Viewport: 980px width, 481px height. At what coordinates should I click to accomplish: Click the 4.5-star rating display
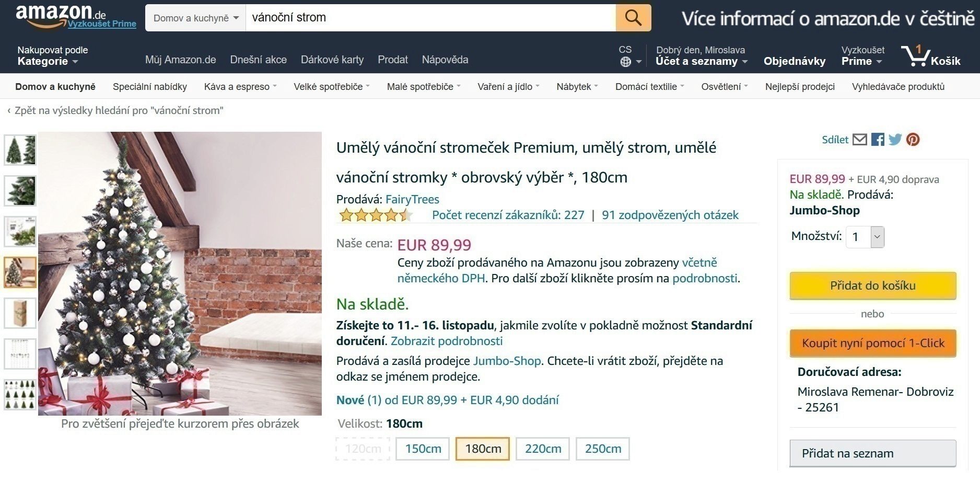[x=376, y=214]
